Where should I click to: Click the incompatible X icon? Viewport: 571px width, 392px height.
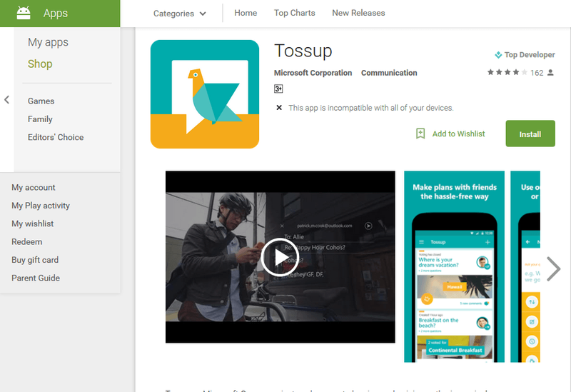click(x=279, y=108)
